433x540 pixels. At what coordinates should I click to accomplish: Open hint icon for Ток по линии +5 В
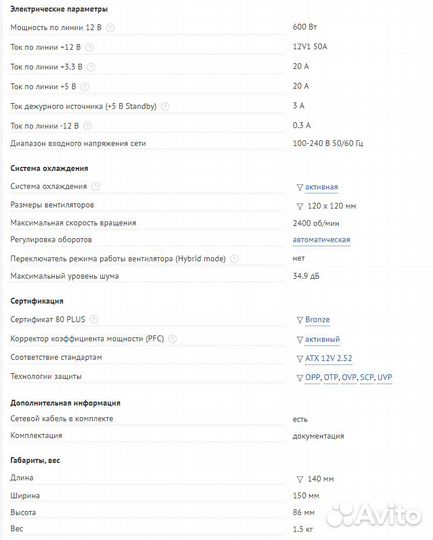point(85,86)
